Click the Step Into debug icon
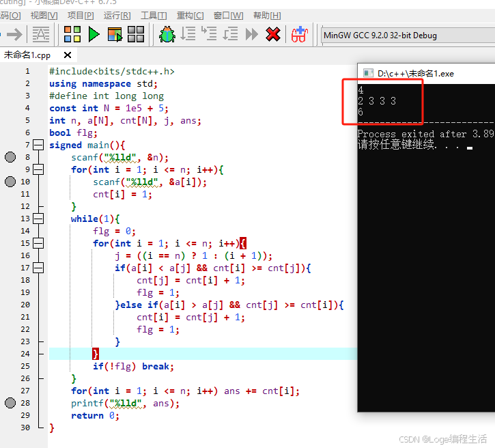 (x=209, y=33)
